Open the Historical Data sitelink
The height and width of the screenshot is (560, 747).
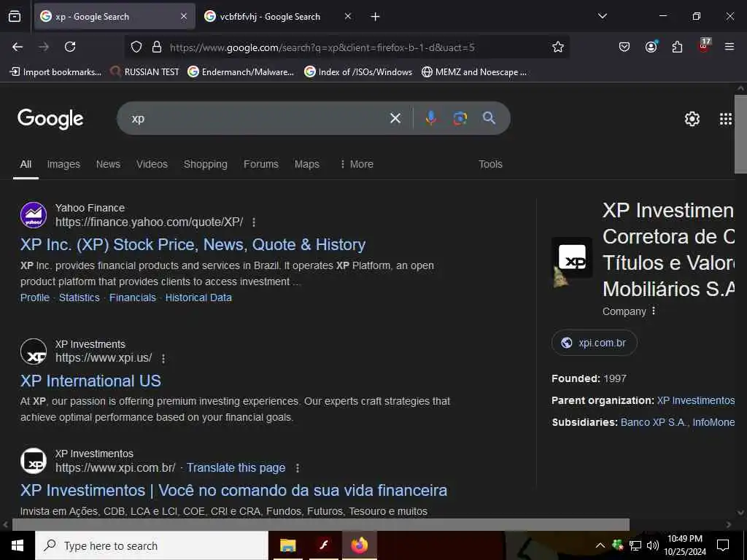click(198, 297)
